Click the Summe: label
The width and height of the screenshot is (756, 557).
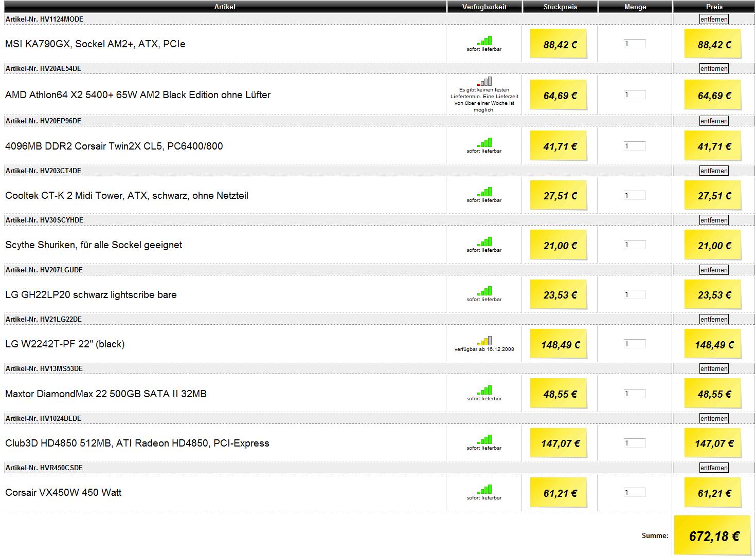[x=655, y=535]
